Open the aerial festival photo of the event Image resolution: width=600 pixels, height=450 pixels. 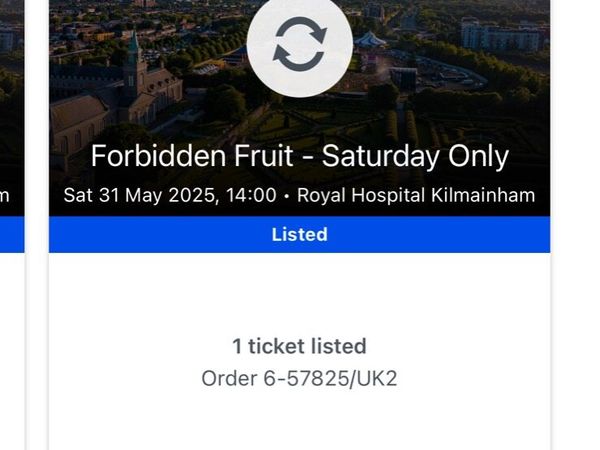click(300, 108)
